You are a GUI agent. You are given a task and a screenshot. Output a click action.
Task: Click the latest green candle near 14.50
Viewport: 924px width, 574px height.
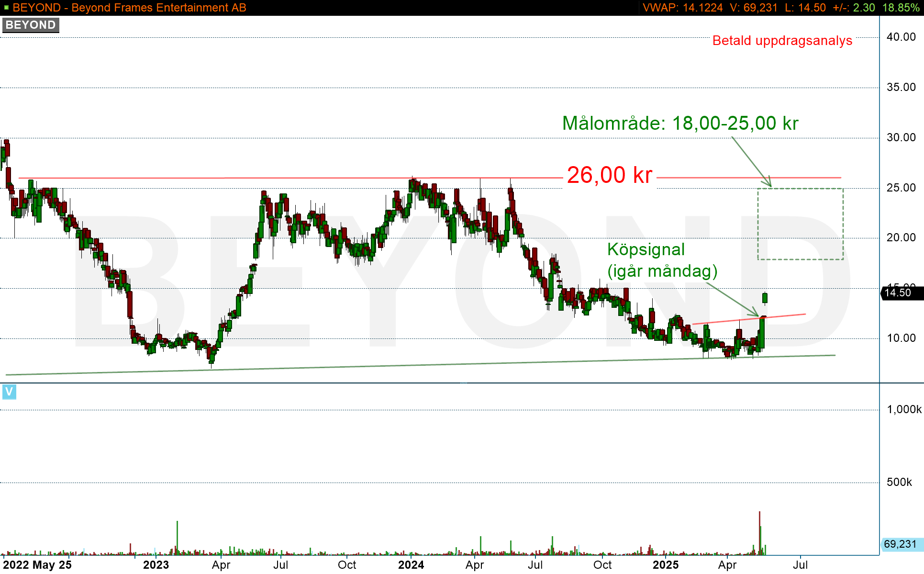[x=765, y=298]
